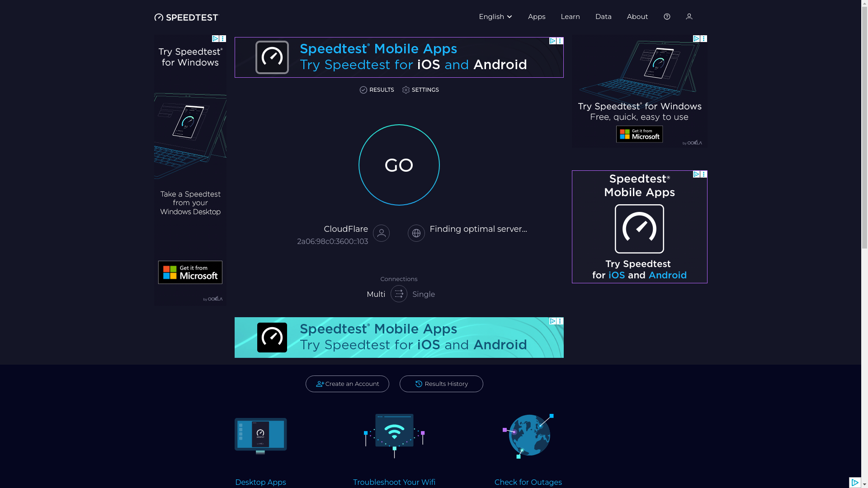Open the help question mark icon
The image size is (868, 488).
[667, 17]
